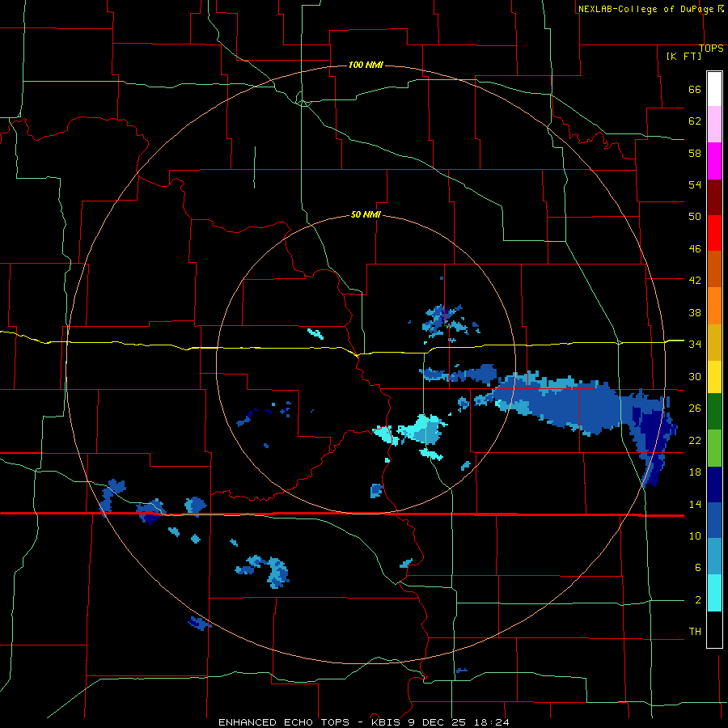Click the KBIS radar site identifier

(x=387, y=722)
